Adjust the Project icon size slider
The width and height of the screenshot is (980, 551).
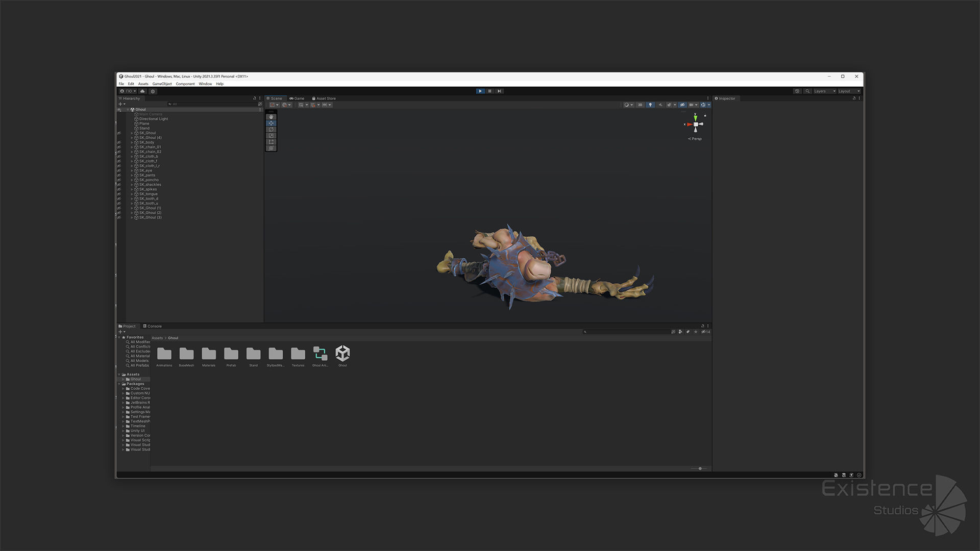(x=699, y=468)
